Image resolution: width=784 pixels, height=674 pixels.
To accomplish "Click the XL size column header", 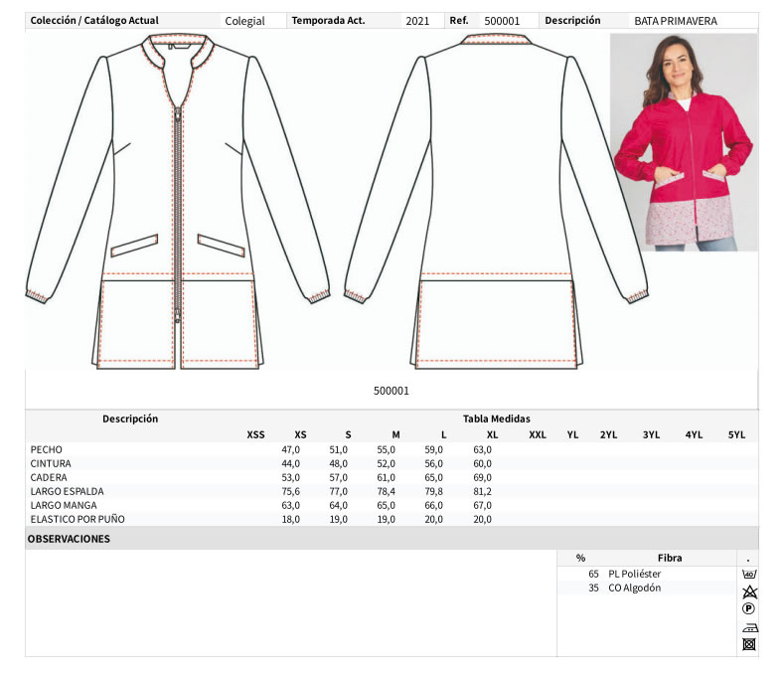I will [x=492, y=434].
